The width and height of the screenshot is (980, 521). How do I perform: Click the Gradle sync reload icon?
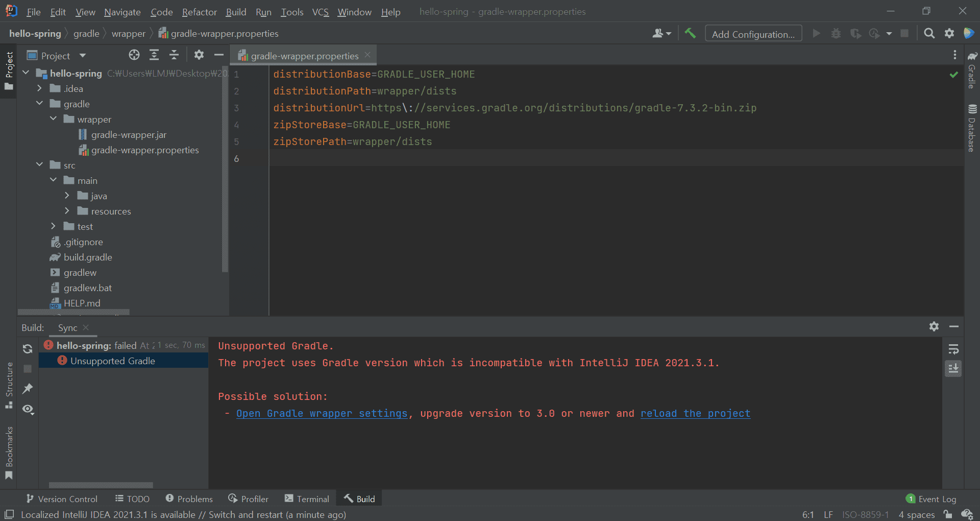point(28,349)
